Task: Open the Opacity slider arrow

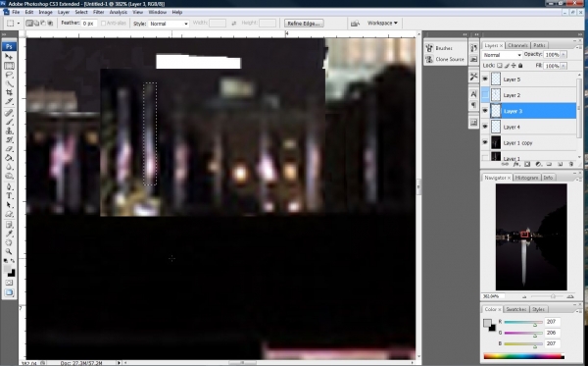Action: pyautogui.click(x=563, y=55)
